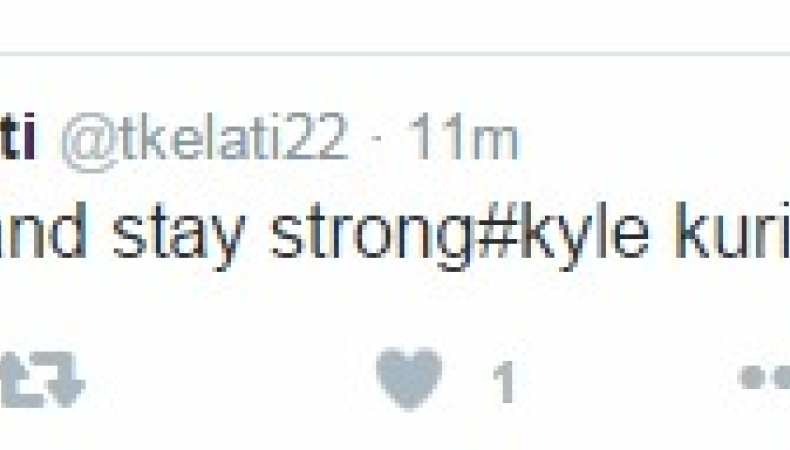Click the gray divider line above the tweet

tap(395, 53)
